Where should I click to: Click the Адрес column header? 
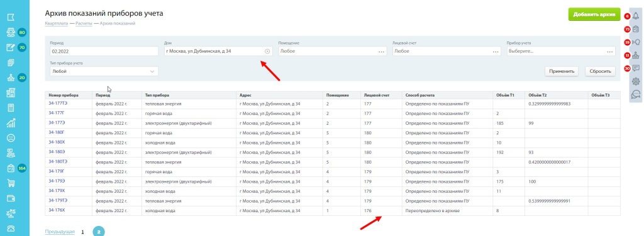click(280, 95)
